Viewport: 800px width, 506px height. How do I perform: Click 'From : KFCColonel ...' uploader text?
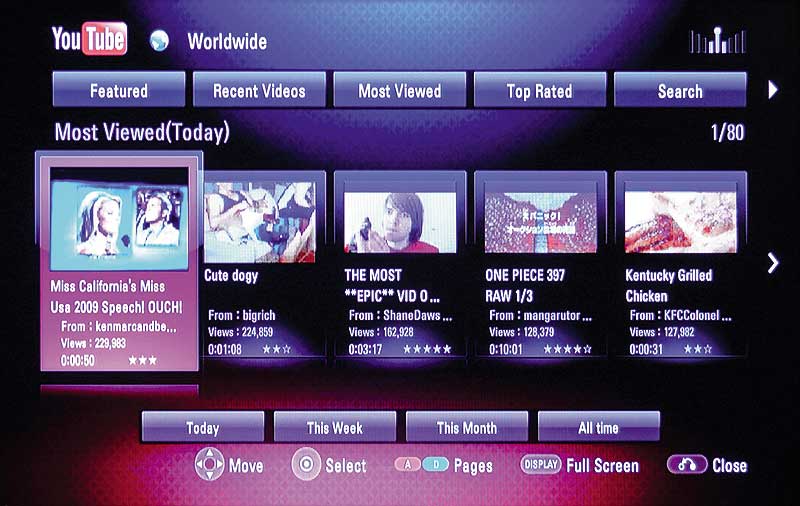681,315
